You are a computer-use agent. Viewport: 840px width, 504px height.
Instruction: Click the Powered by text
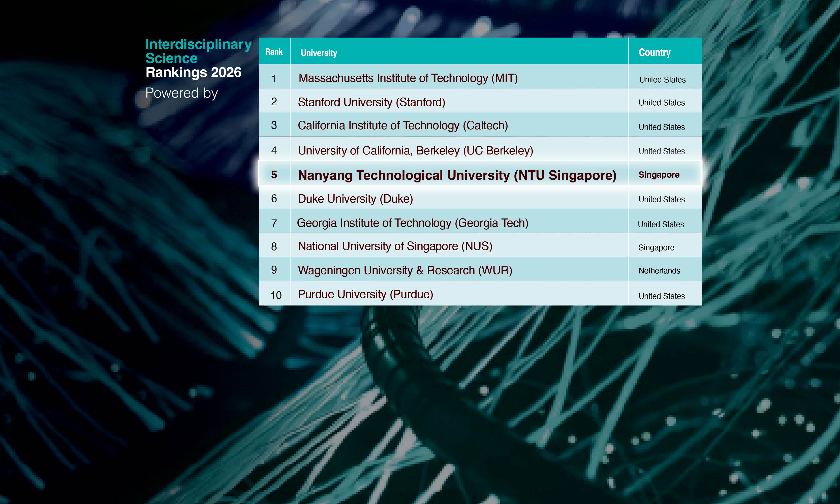181,93
